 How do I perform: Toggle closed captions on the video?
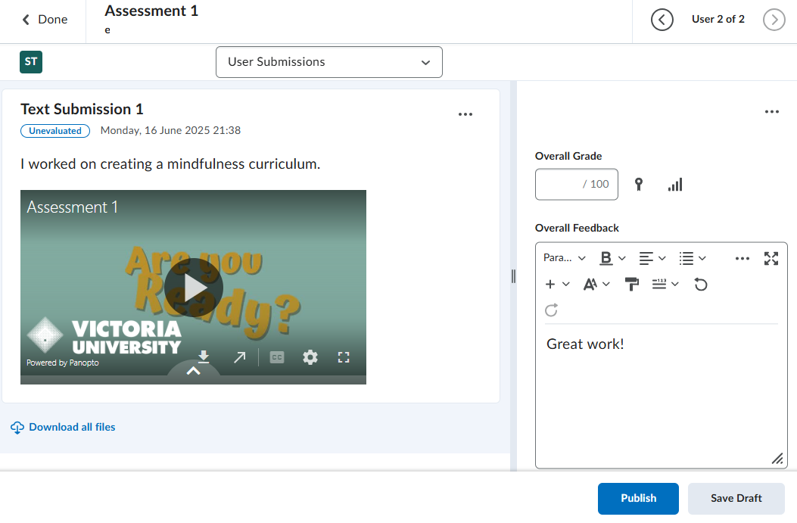(x=277, y=357)
